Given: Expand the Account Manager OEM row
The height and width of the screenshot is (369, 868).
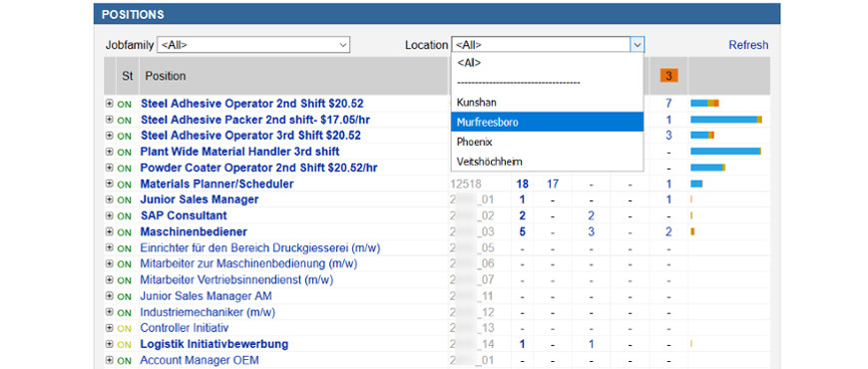Looking at the screenshot, I should (x=109, y=360).
